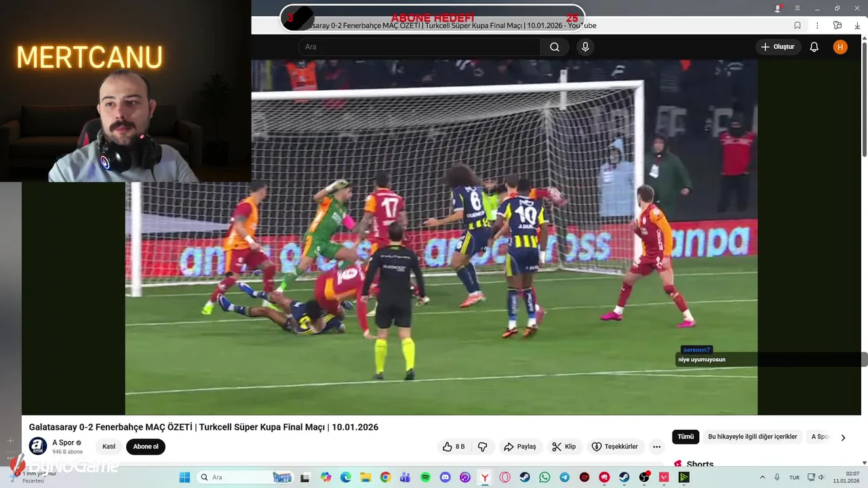Click the system tray microphone icon
The width and height of the screenshot is (868, 488).
click(777, 477)
